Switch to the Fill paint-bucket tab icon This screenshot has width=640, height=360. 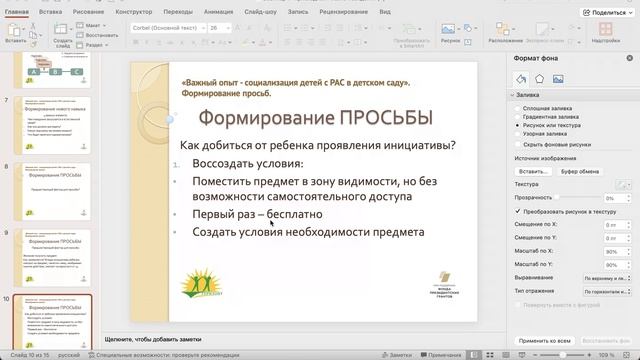click(521, 79)
